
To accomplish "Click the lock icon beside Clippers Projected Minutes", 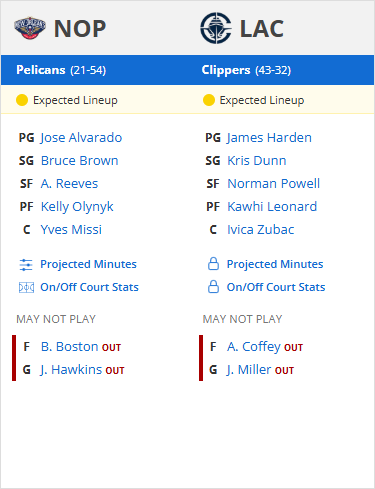I will tap(213, 264).
